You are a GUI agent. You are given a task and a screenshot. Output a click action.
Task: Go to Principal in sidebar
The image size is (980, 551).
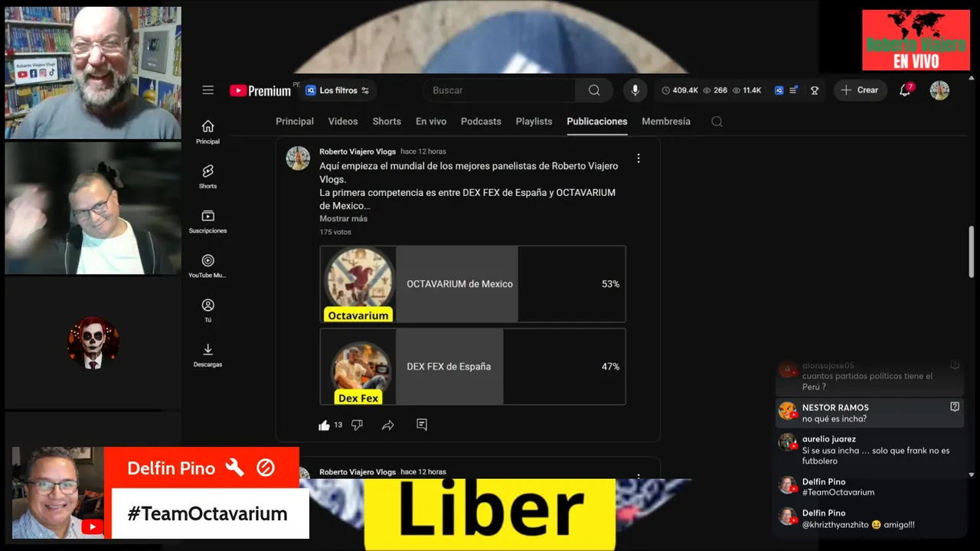coord(207,132)
